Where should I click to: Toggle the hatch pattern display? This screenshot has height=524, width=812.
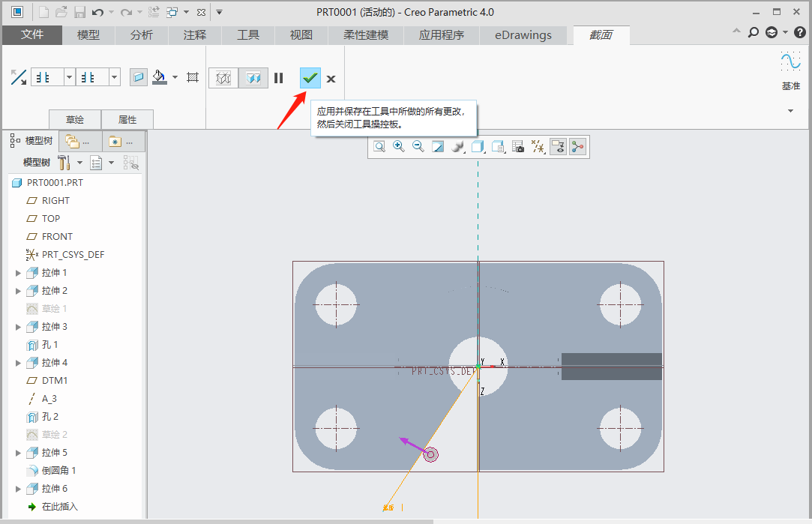pyautogui.click(x=193, y=78)
